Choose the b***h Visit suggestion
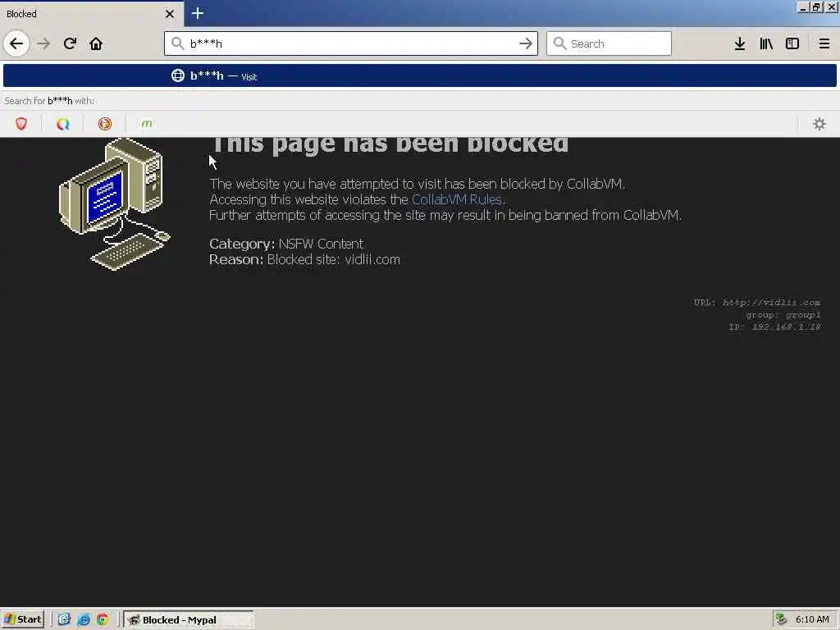Viewport: 840px width, 630px height. click(419, 75)
